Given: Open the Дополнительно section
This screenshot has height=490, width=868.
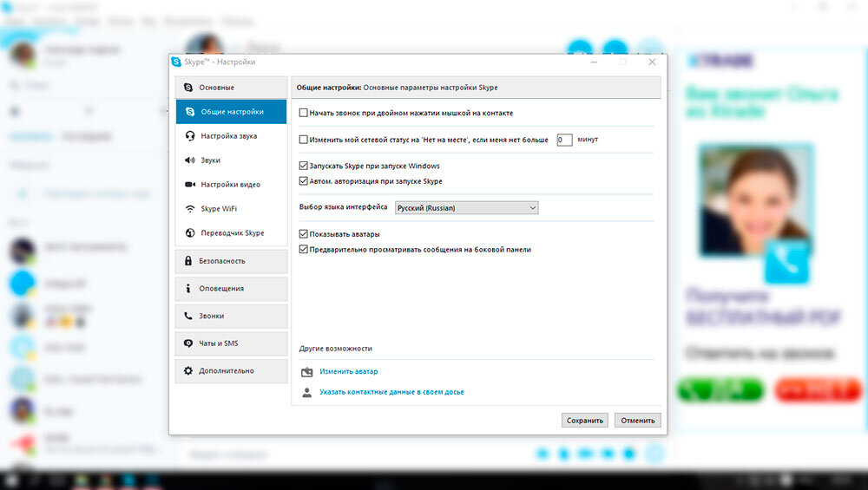Looking at the screenshot, I should pyautogui.click(x=232, y=371).
